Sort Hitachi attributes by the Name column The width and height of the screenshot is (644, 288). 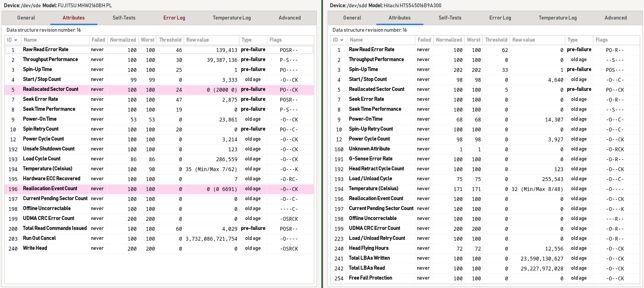(381, 40)
